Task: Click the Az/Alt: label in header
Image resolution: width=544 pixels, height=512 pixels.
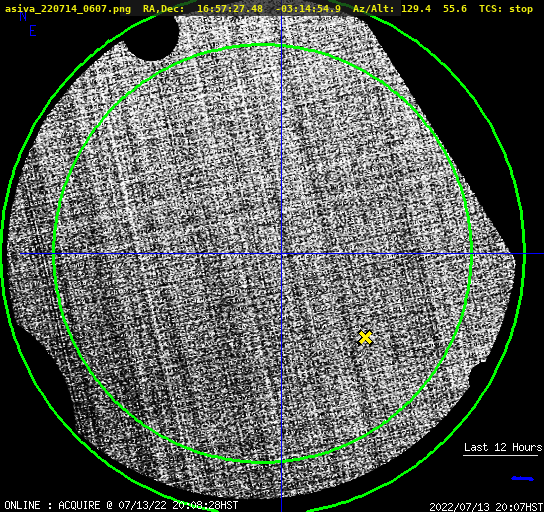Action: click(374, 9)
